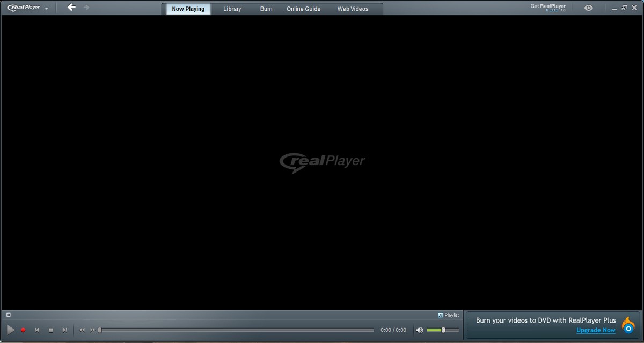Viewport: 644px width, 343px height.
Task: Minimize the RealPlayer window
Action: tap(616, 8)
